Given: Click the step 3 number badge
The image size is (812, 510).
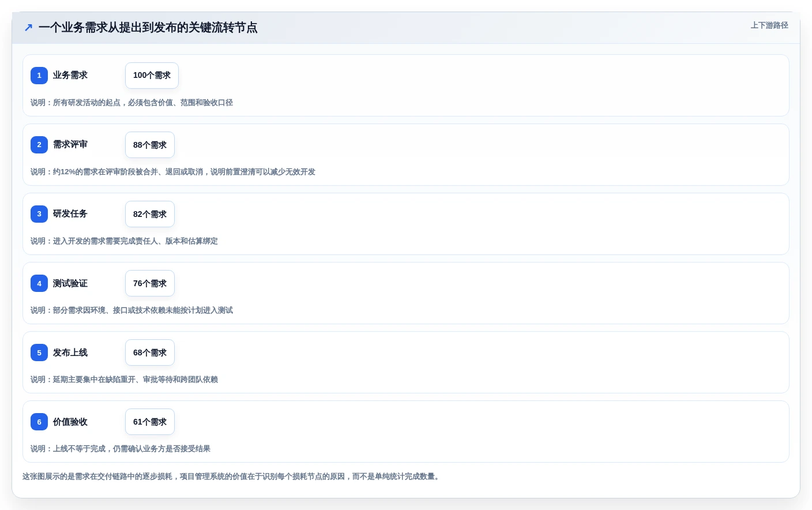Looking at the screenshot, I should click(39, 214).
